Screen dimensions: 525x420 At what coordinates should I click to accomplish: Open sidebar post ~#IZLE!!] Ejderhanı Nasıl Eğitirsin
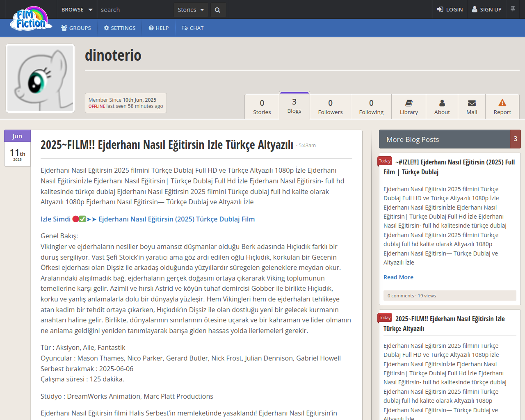tap(449, 167)
